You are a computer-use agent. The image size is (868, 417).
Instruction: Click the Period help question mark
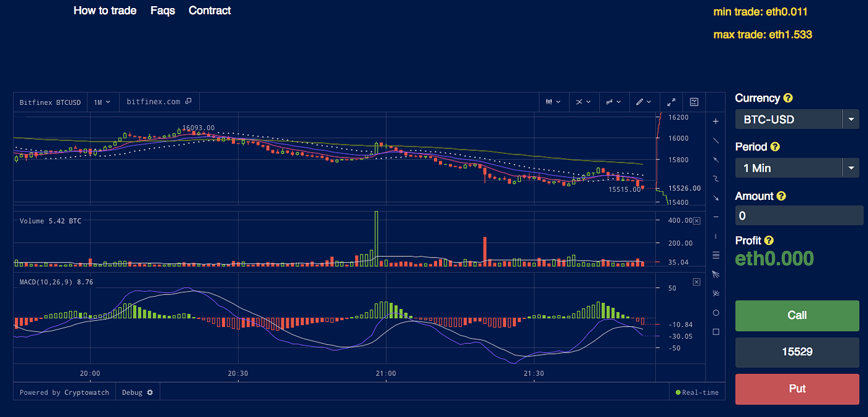[x=775, y=147]
